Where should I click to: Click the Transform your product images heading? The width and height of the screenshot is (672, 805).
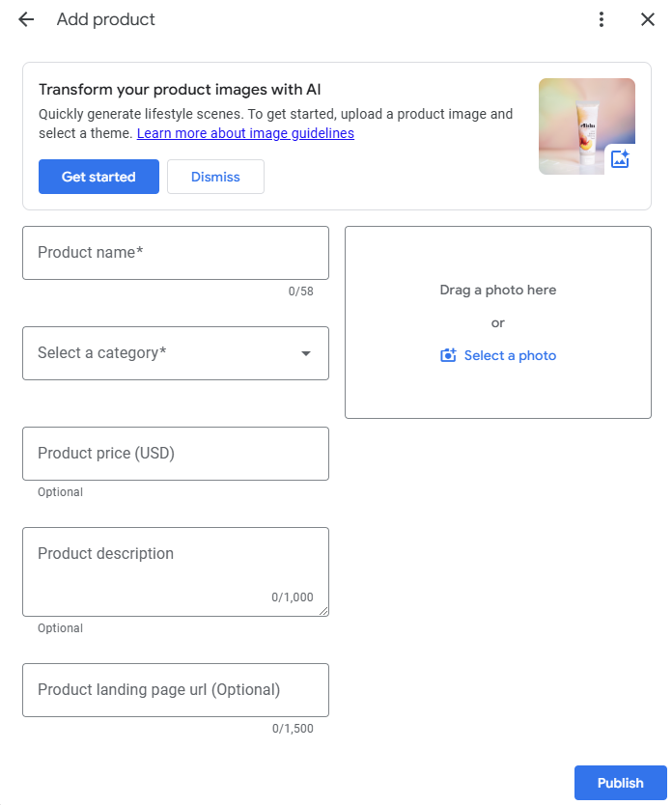click(x=180, y=90)
